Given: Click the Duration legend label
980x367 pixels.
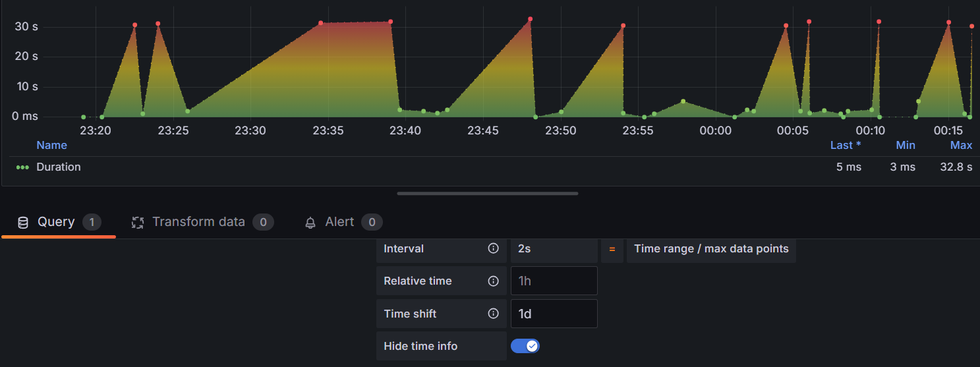Looking at the screenshot, I should click(59, 167).
